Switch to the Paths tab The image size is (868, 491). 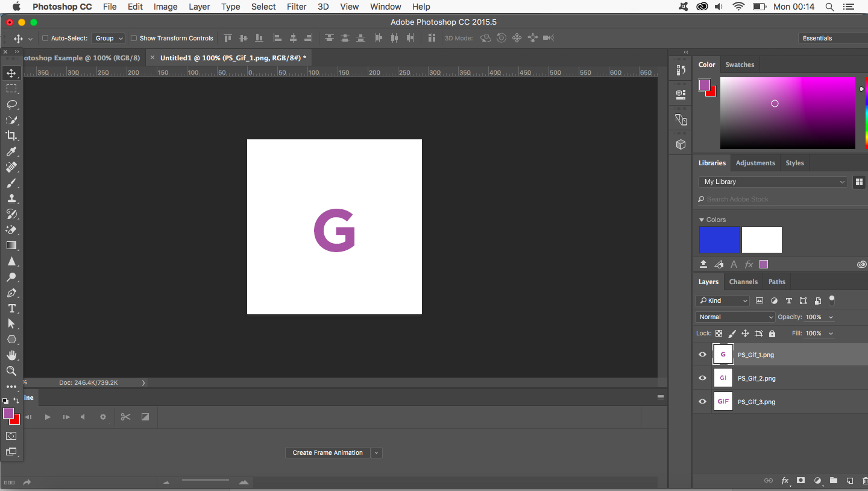click(777, 282)
